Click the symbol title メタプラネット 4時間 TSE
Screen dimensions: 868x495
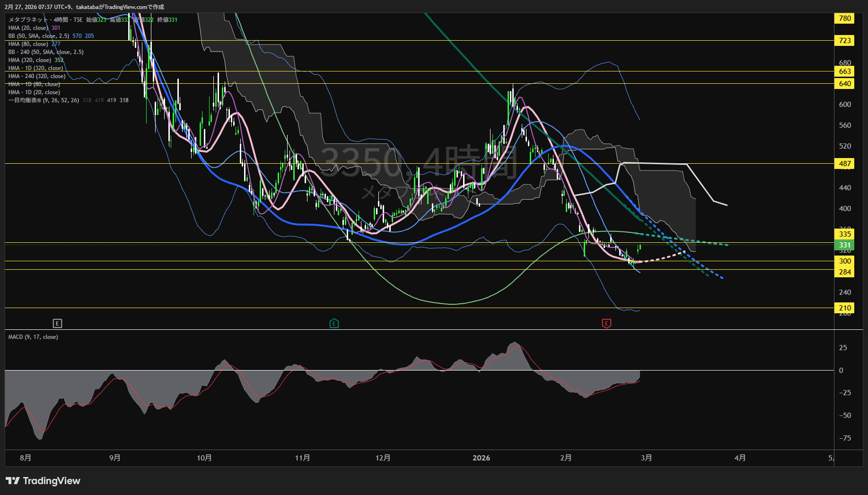pyautogui.click(x=45, y=20)
